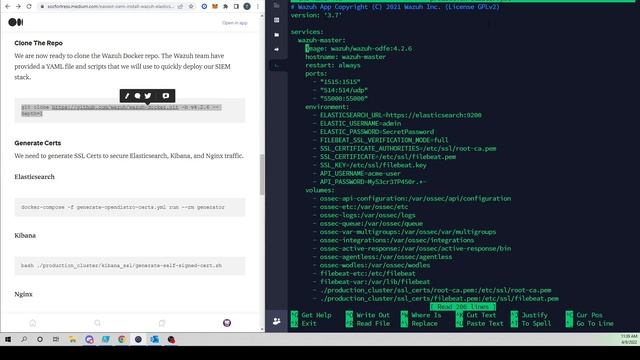Share selection via Twitter icon
The width and height of the screenshot is (640, 360).
tap(148, 96)
